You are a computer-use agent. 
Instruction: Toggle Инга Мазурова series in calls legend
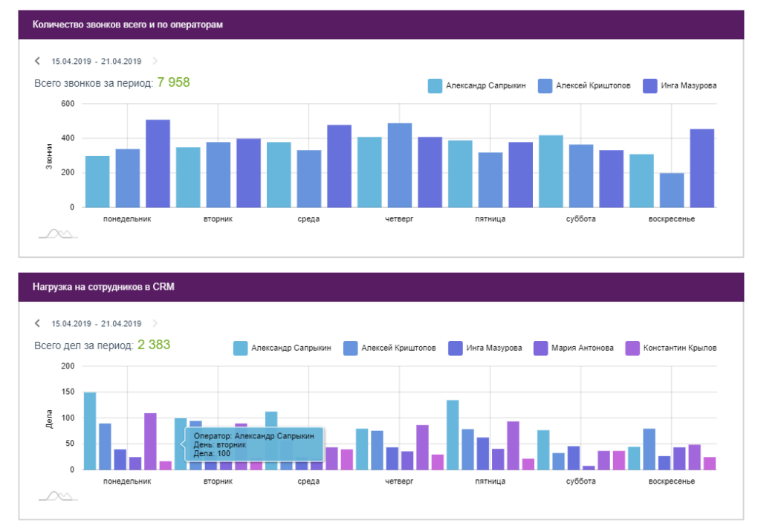point(679,86)
